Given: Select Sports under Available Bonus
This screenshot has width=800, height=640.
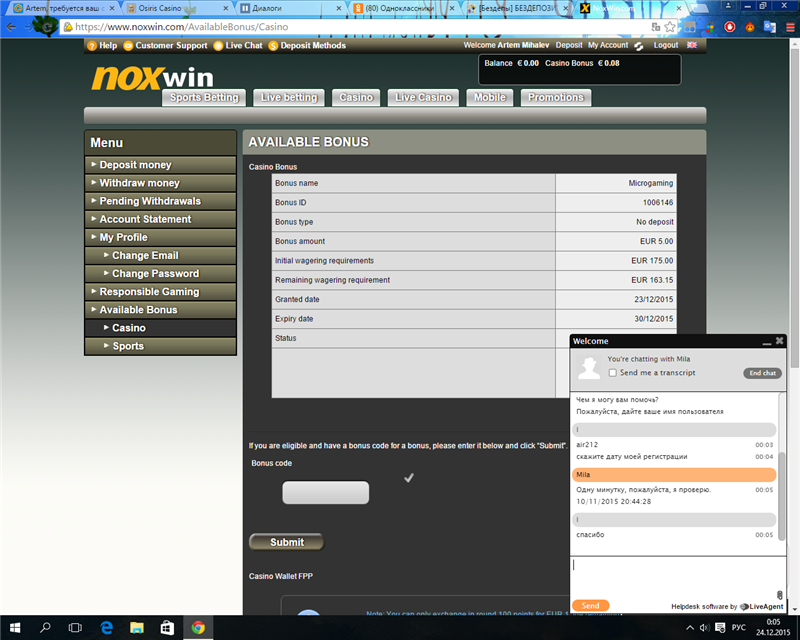Looking at the screenshot, I should (x=128, y=346).
